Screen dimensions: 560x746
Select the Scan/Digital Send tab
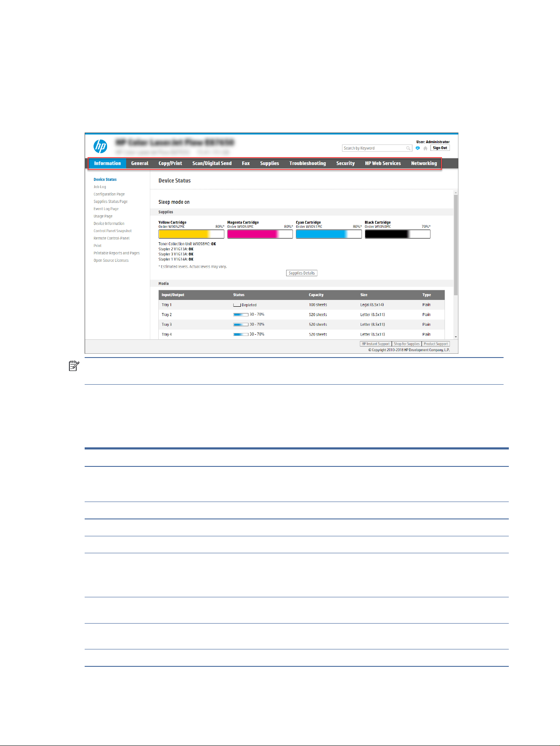point(212,164)
